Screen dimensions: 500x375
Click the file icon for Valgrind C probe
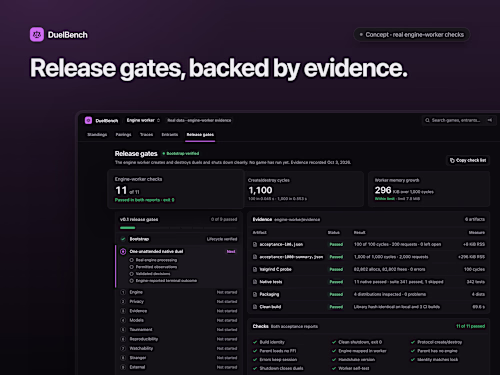pos(255,269)
